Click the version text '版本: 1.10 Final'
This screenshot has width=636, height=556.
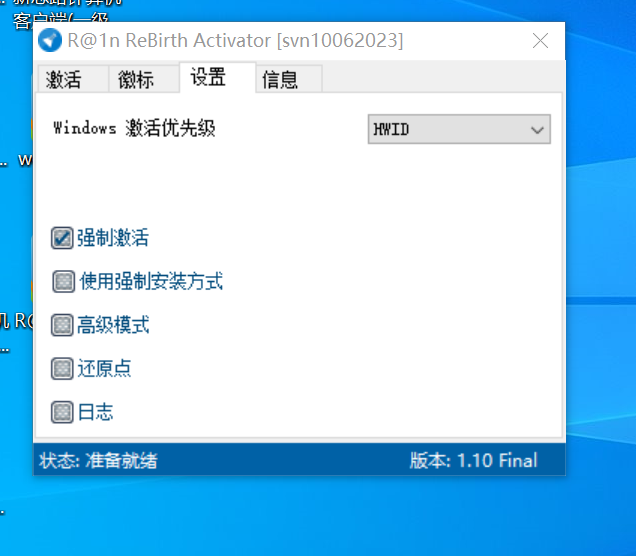473,461
